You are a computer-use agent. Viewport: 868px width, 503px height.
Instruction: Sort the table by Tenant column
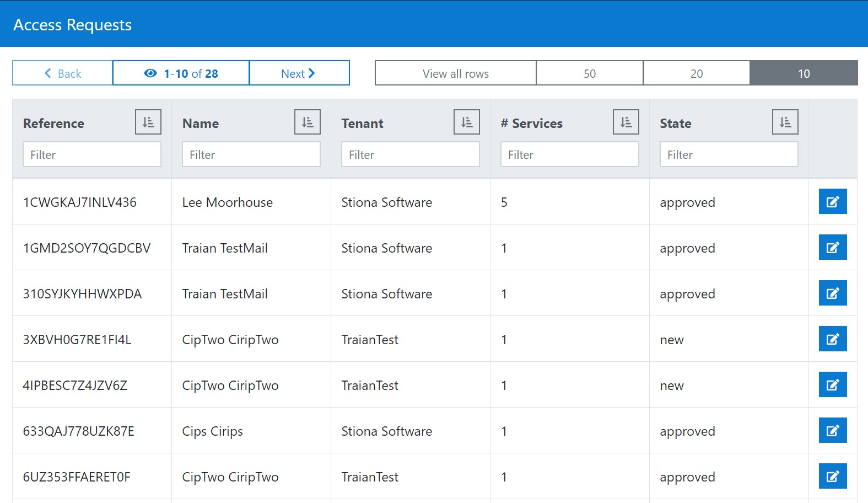tap(467, 122)
